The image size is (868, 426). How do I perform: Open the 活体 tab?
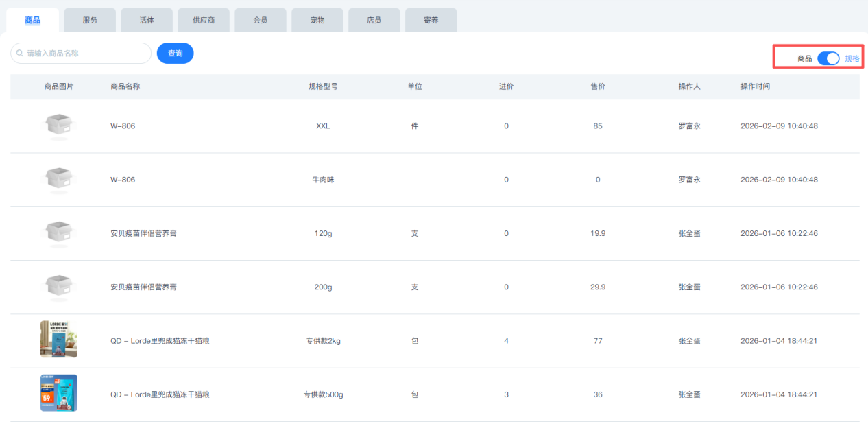pos(147,20)
